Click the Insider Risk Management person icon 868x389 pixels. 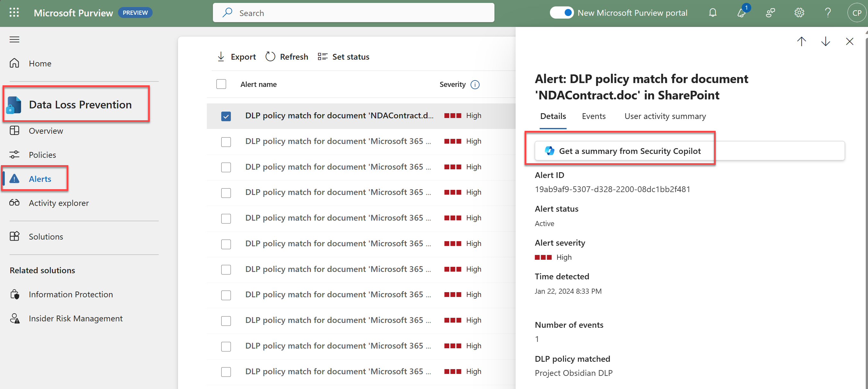(14, 318)
